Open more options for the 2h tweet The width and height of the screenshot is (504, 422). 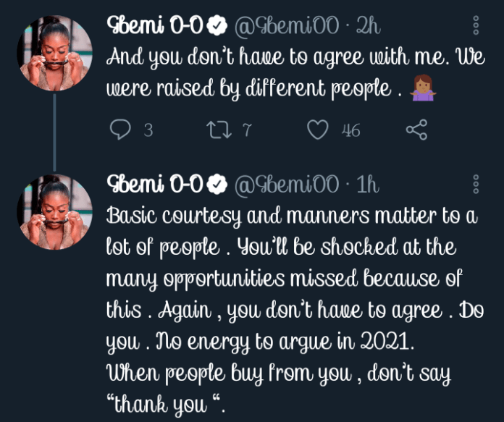click(476, 25)
